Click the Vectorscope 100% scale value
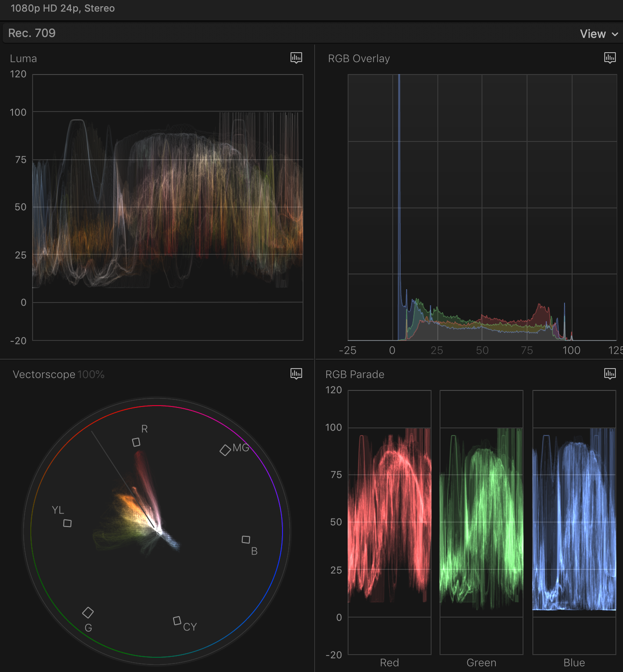 coord(91,374)
